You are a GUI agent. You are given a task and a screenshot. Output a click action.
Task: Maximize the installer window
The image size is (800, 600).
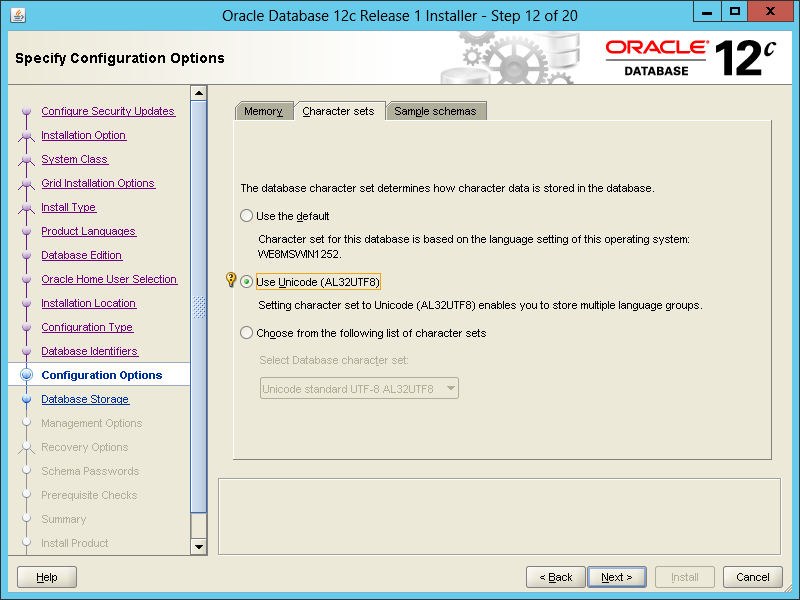(734, 12)
